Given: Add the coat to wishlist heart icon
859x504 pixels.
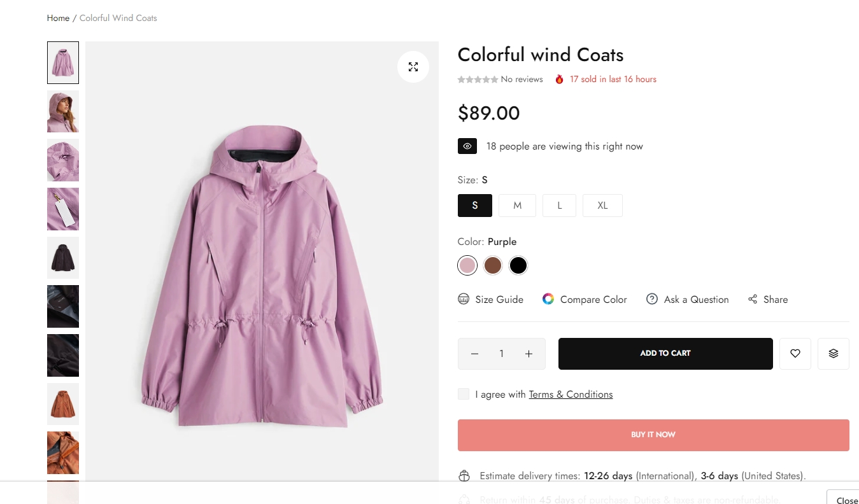Looking at the screenshot, I should pyautogui.click(x=795, y=354).
